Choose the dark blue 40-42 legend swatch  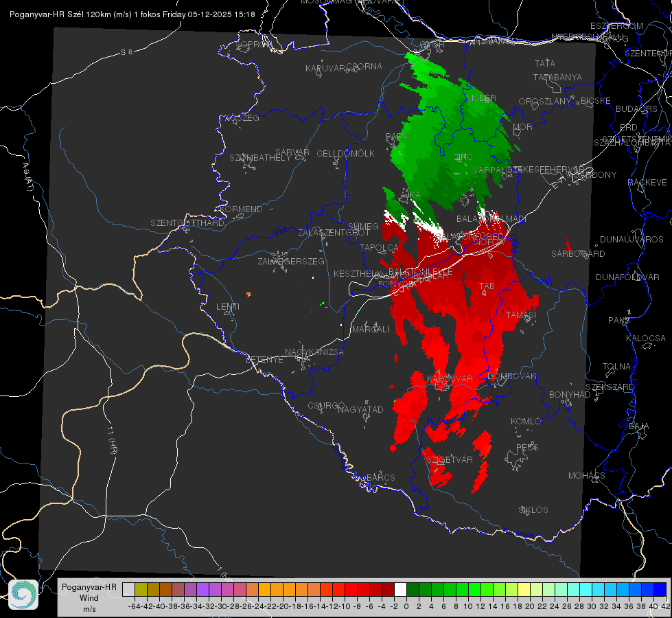660,589
